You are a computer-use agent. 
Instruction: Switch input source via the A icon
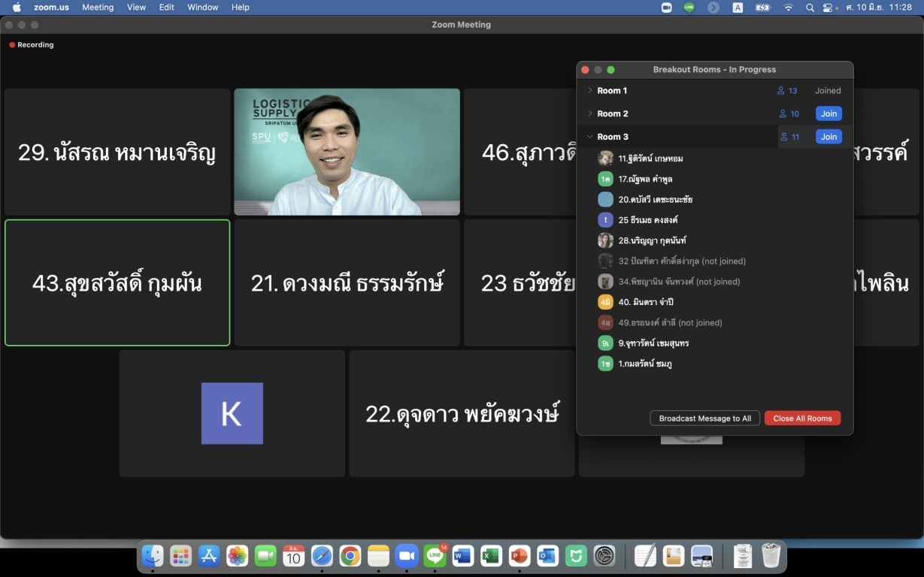(x=738, y=8)
